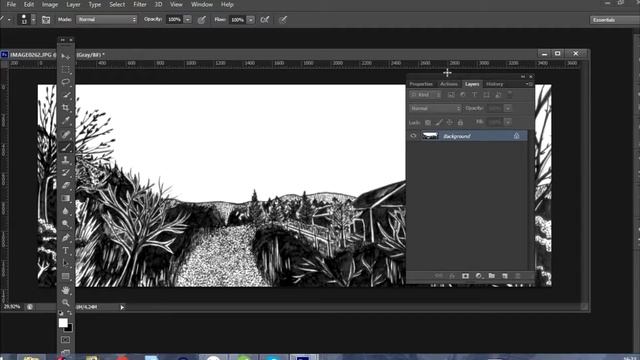Open the Tool Preset picker arrow
Screen dimensions: 640x360
[9, 20]
